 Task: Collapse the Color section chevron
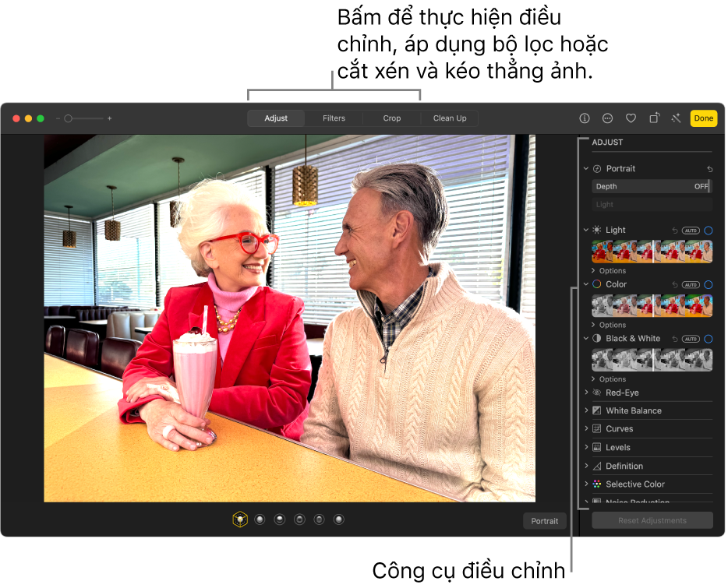click(x=586, y=284)
